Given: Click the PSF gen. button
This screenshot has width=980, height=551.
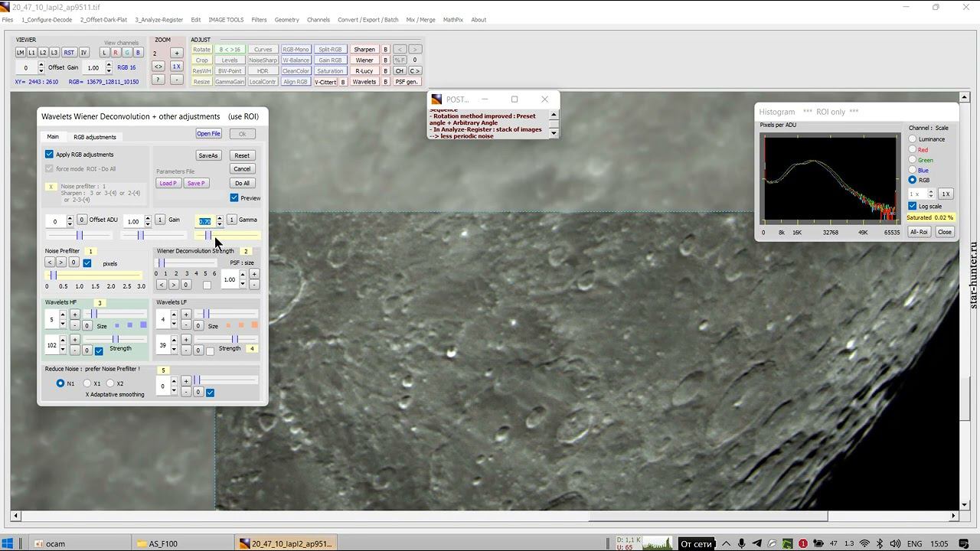Looking at the screenshot, I should click(x=407, y=82).
